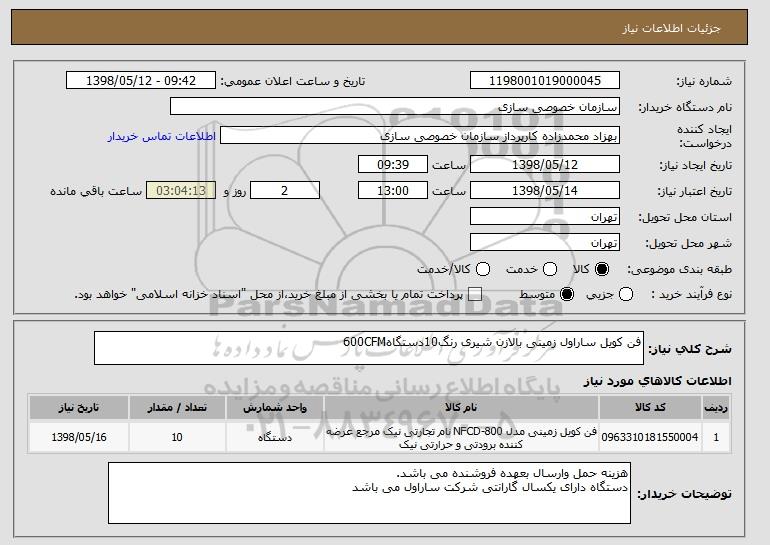Screen dimensions: 770x545
Task: Click the ساعت باقی مانده label
Action: pyautogui.click(x=96, y=191)
